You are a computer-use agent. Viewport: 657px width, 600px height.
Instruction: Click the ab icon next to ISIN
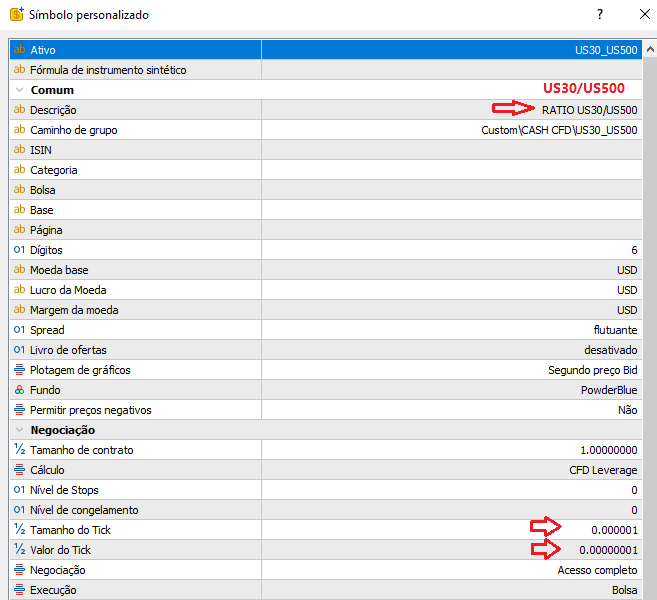(x=19, y=150)
